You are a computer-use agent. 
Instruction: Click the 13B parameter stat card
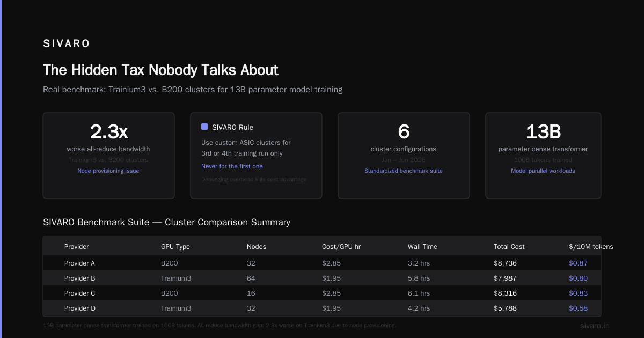(543, 156)
